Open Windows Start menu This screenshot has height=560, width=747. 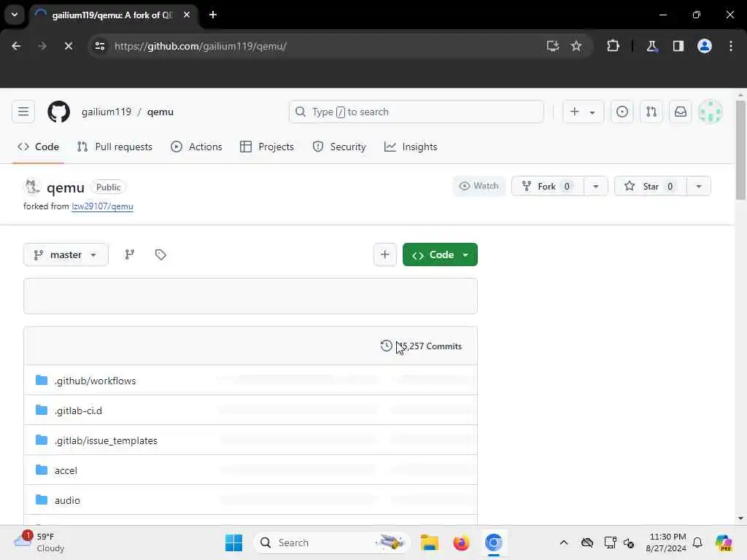point(233,542)
